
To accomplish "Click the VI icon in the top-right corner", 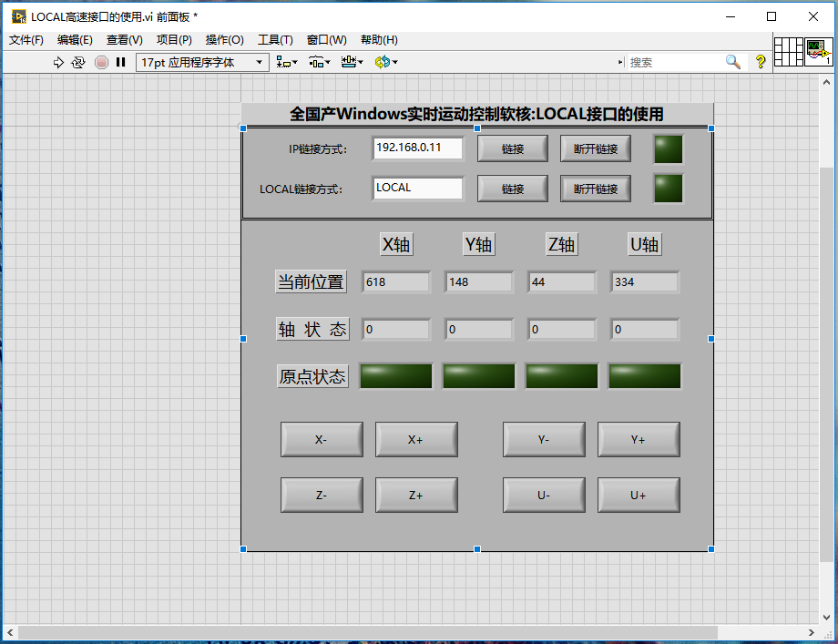I will (x=817, y=51).
